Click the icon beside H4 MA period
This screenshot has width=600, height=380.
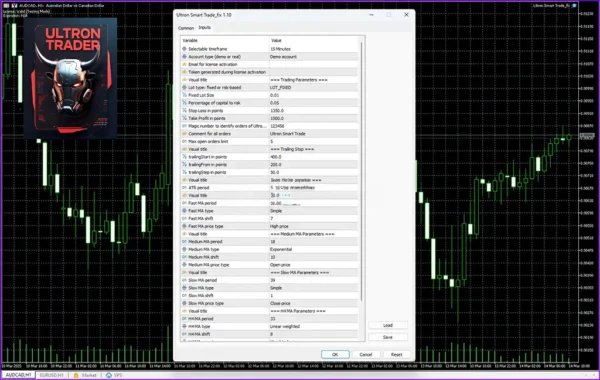coord(184,319)
